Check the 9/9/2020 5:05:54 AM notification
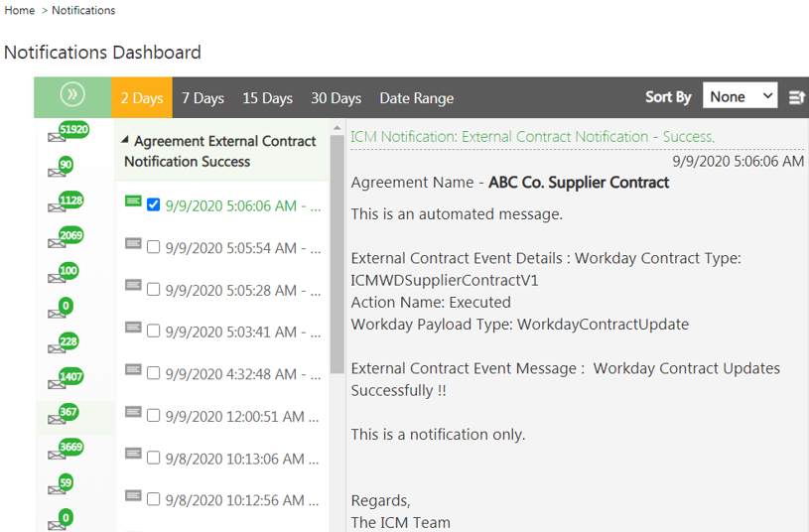Screen dimensions: 809x532 [x=153, y=247]
